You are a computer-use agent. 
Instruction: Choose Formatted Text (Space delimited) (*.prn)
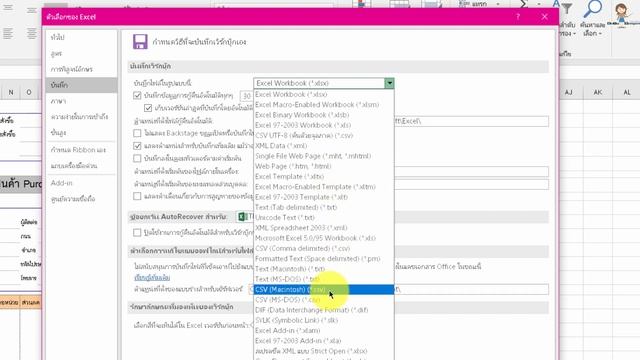pos(324,258)
